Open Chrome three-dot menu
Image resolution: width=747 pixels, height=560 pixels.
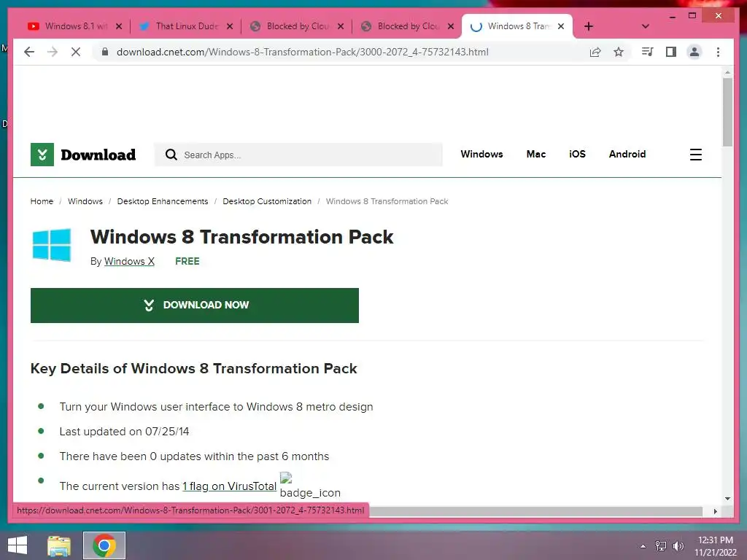point(718,52)
